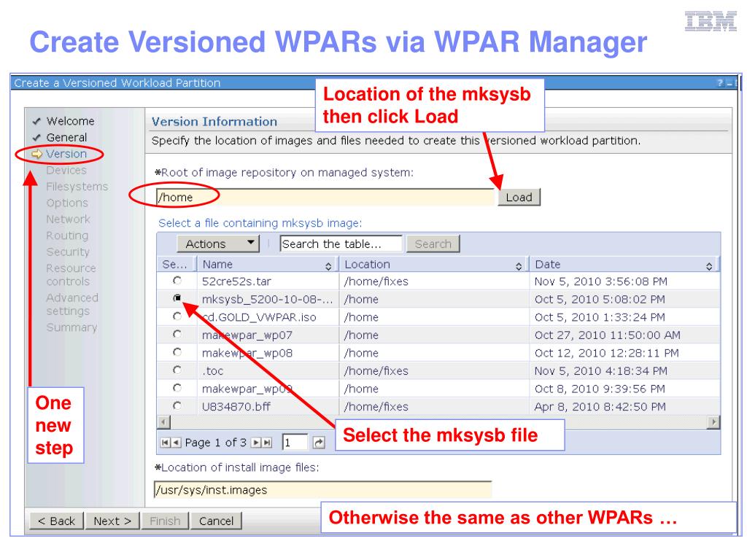This screenshot has width=747, height=560.
Task: Click left arrow of horizontal scrollbar
Action: [164, 422]
